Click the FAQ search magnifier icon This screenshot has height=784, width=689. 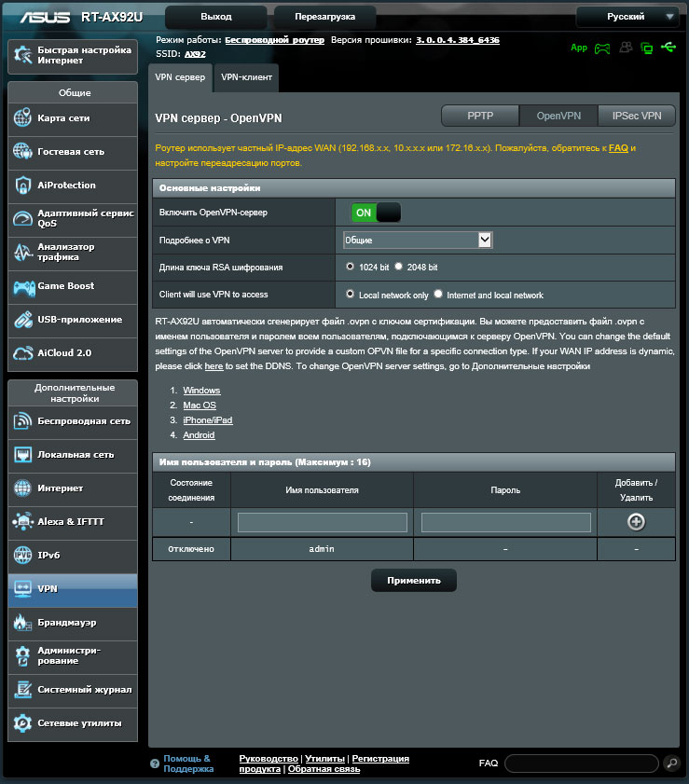672,763
